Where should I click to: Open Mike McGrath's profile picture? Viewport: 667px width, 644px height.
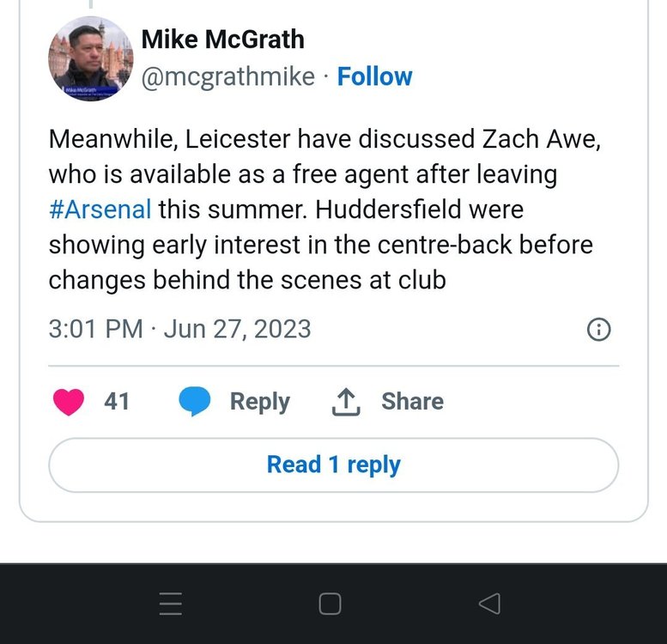(x=91, y=58)
